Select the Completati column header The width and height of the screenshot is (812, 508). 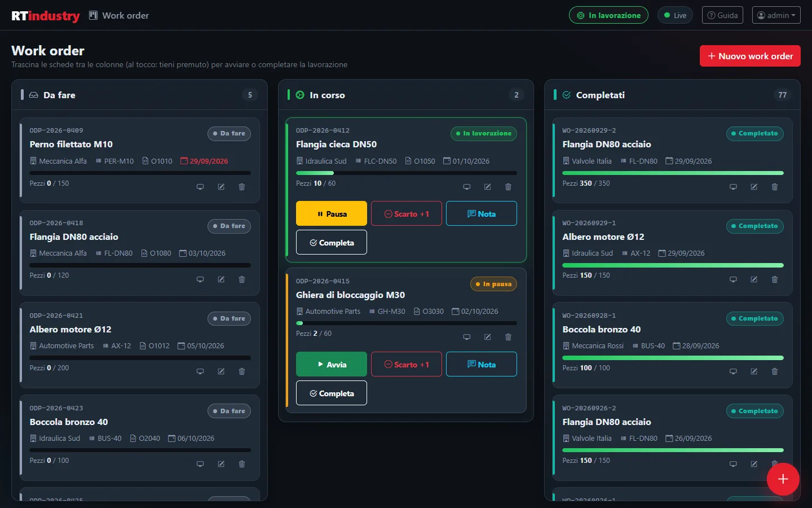click(x=672, y=95)
